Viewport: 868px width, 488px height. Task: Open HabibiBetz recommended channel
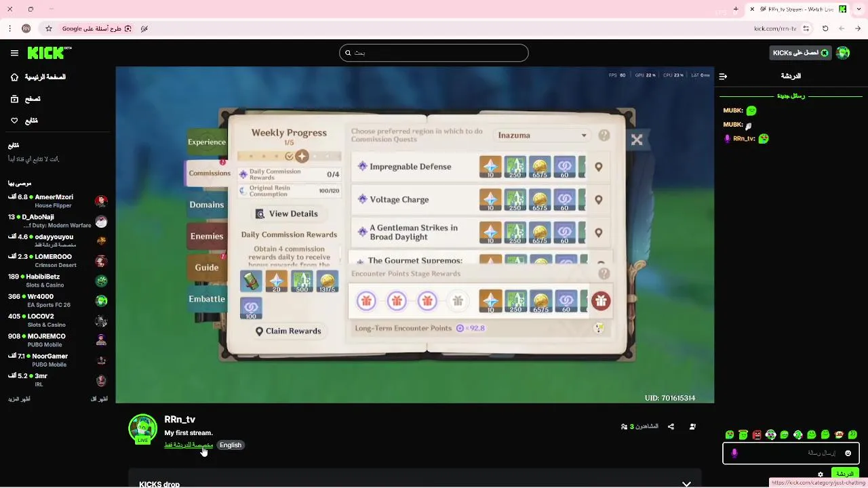58,281
